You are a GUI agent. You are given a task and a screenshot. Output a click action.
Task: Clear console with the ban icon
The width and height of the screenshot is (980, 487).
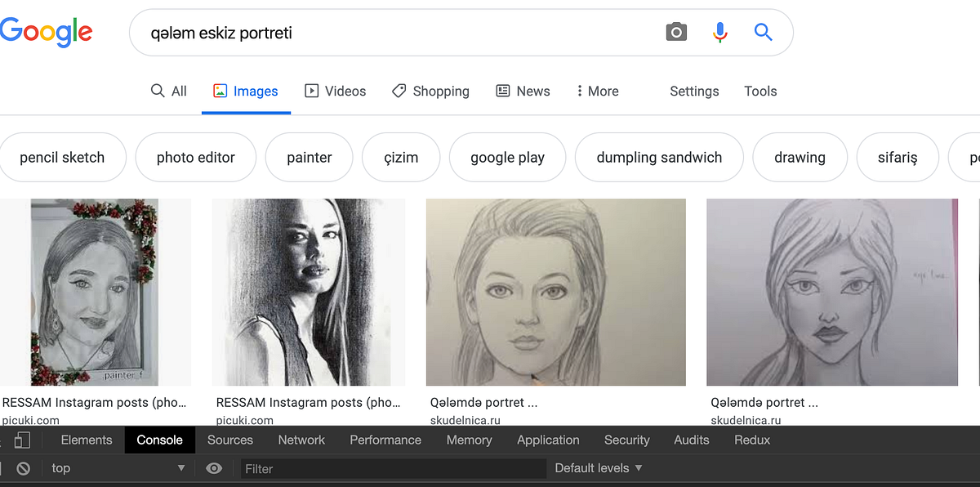pos(24,468)
